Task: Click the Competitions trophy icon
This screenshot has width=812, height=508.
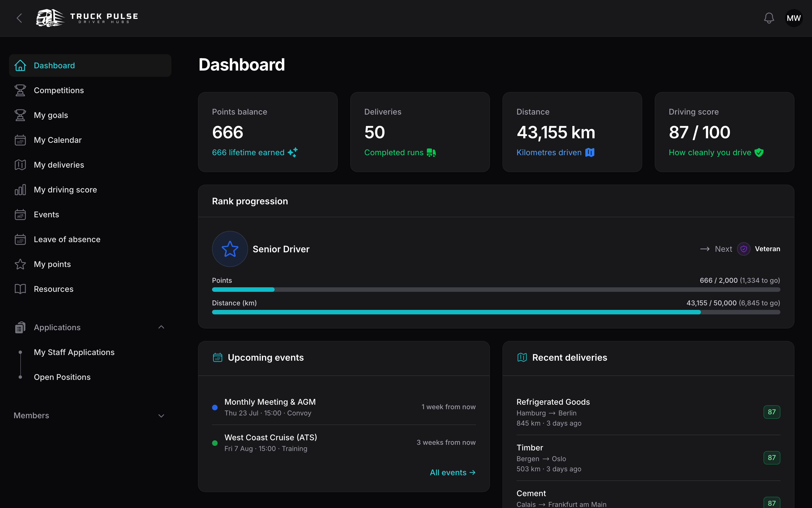Action: (21, 90)
